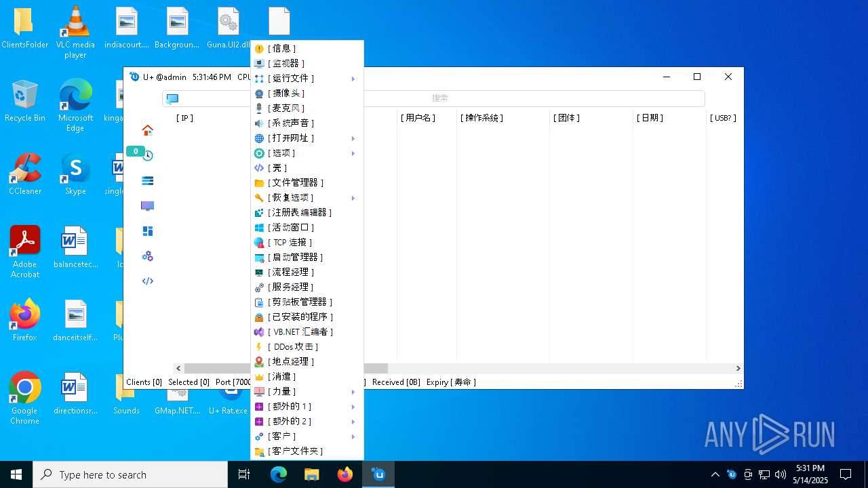868x488 pixels.
Task: Open the code brackets icon in sidebar
Action: point(147,281)
